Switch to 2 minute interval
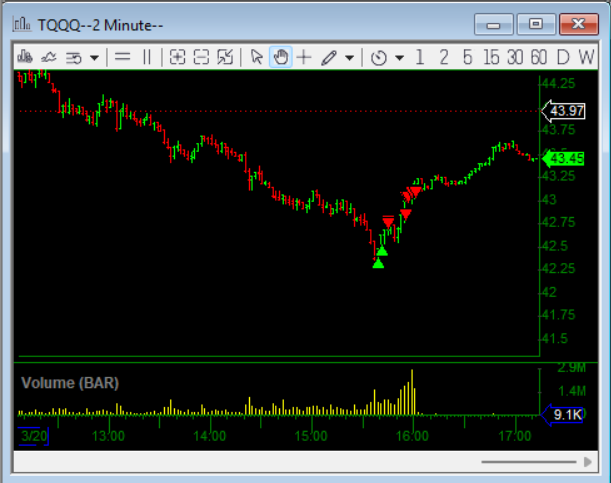Image resolution: width=611 pixels, height=483 pixels. [x=443, y=57]
